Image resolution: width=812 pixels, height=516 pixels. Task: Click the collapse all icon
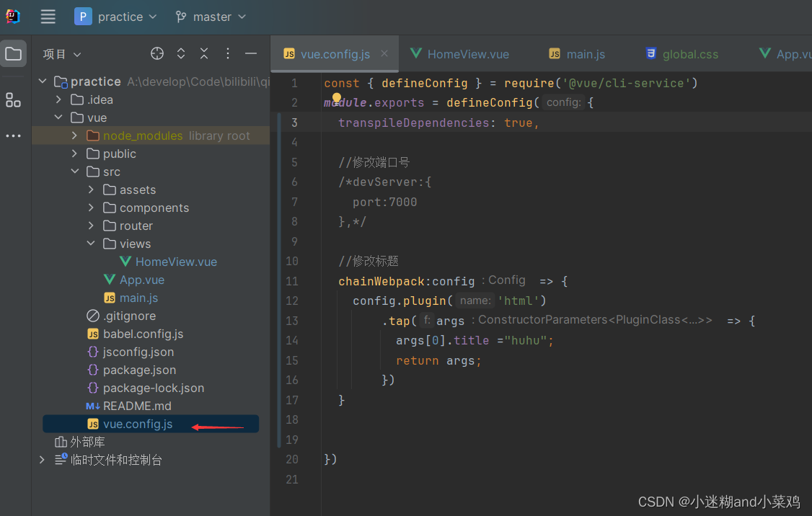[x=204, y=53]
